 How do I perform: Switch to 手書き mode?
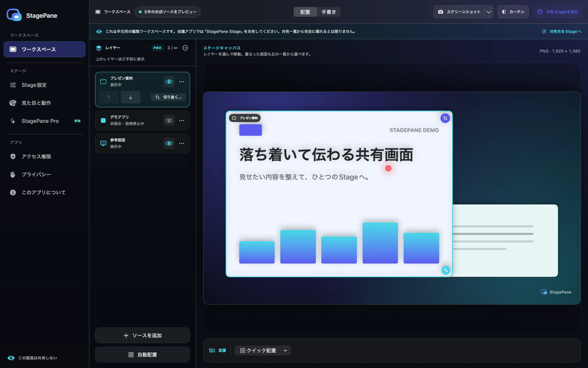coord(329,12)
